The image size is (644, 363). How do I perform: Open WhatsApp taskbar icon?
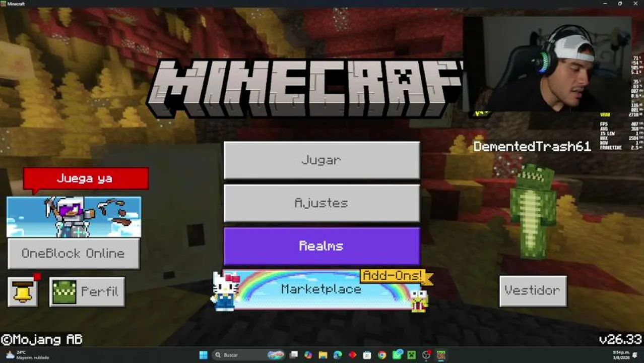coord(397,355)
